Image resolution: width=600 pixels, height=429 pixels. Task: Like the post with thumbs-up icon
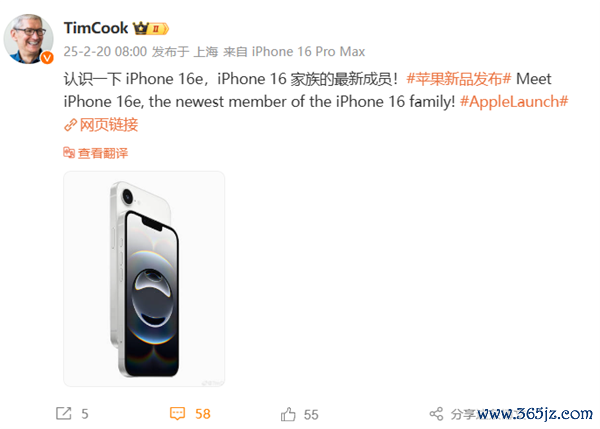pos(288,414)
